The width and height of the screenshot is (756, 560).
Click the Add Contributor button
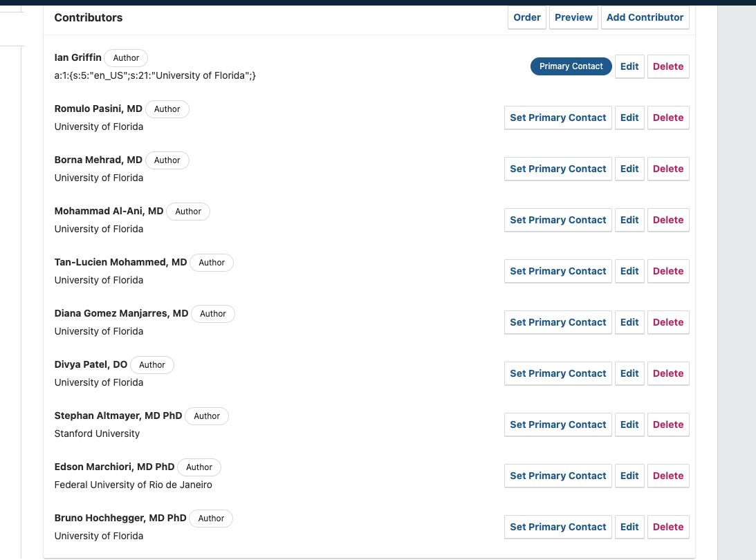645,17
